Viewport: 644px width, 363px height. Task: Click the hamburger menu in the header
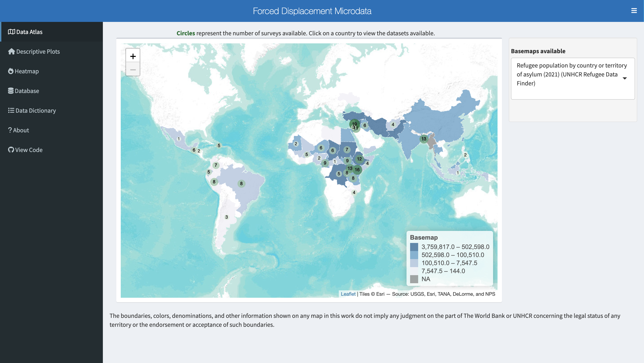[x=634, y=11]
